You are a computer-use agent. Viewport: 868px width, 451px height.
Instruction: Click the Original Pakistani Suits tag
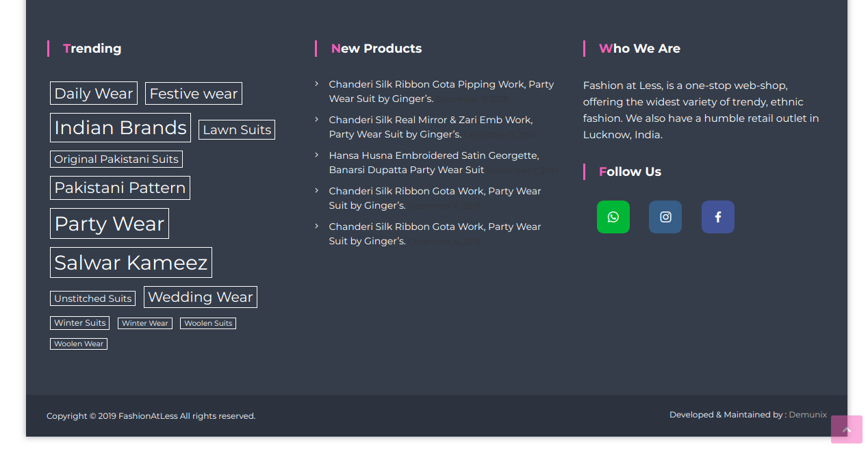116,159
